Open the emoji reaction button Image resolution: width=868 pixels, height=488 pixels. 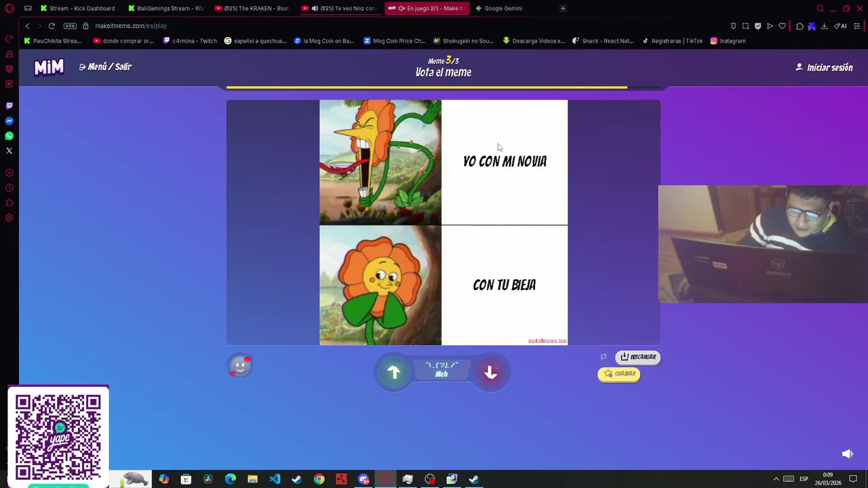(240, 366)
